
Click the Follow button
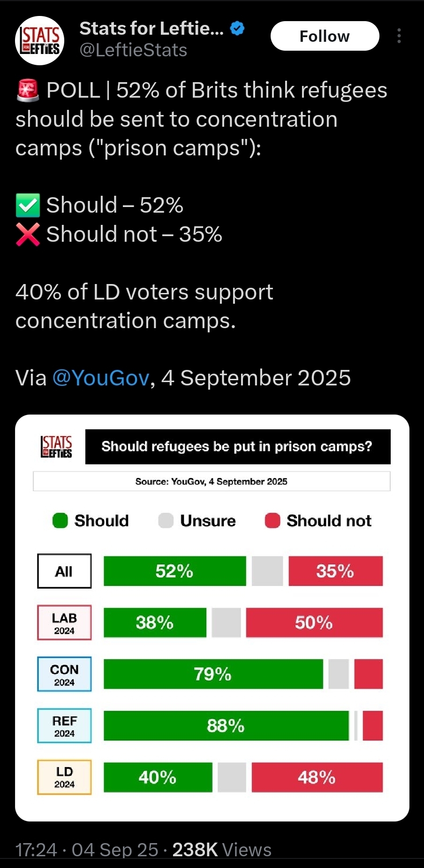(325, 36)
